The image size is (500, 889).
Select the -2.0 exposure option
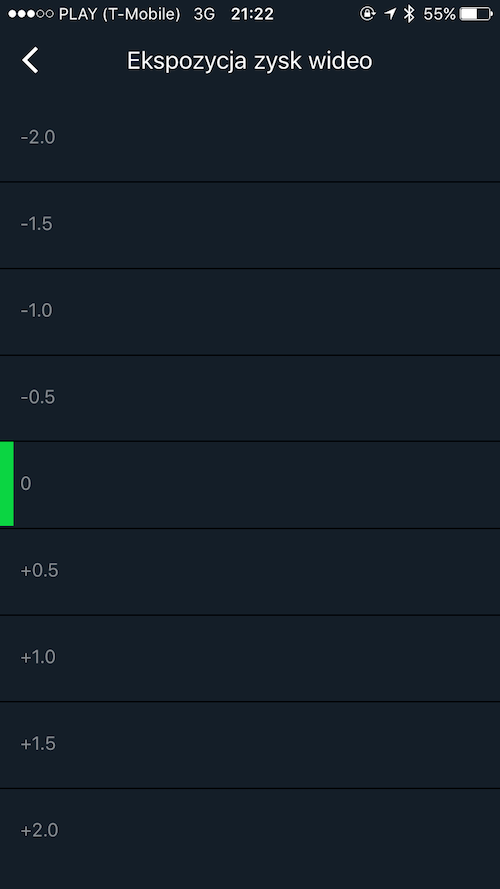[x=250, y=138]
